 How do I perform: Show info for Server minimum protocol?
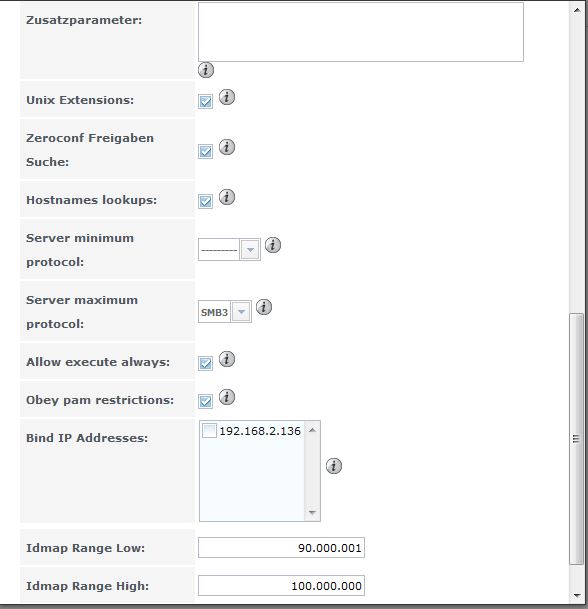pos(273,245)
